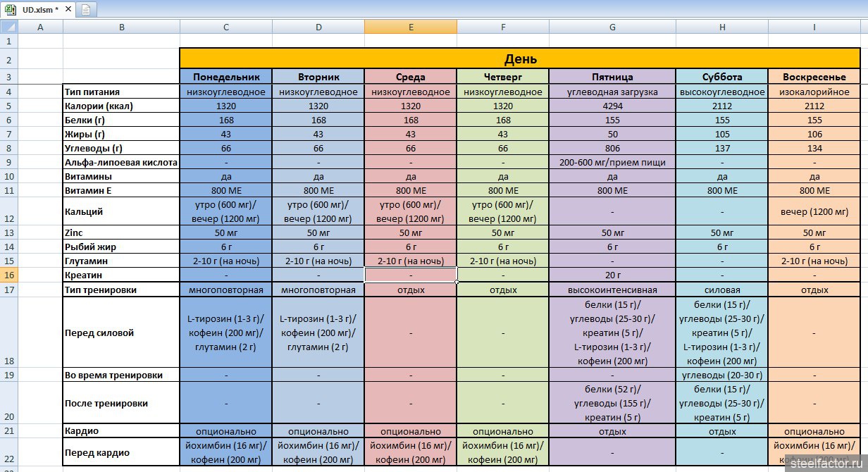Select the Sunday calcium cell 'вечер (1200 мг)'
The image size is (868, 472).
click(814, 211)
